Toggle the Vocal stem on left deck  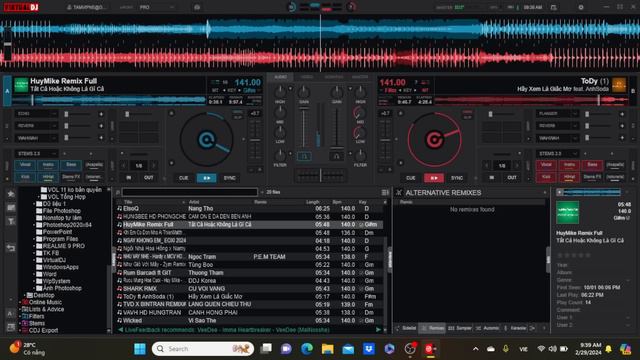point(25,165)
